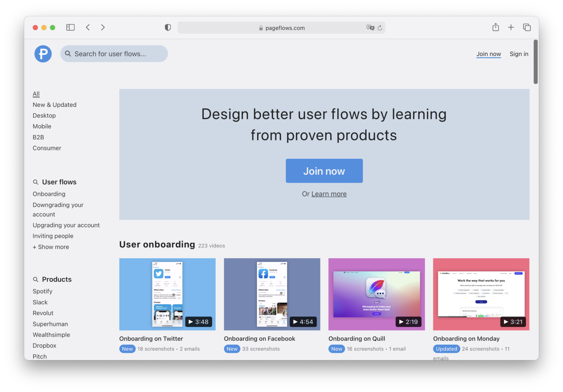The width and height of the screenshot is (563, 392).
Task: Select the Desktop filter
Action: (44, 115)
